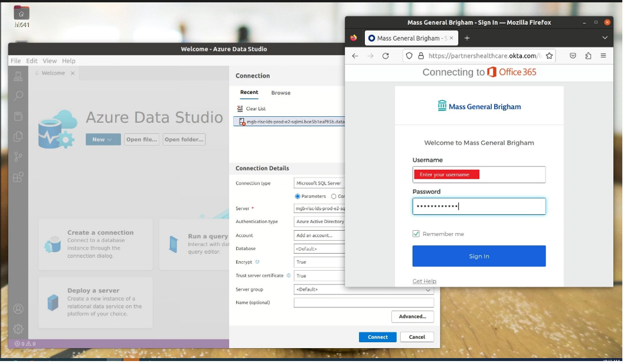Open the Search view in the sidebar
Viewport: 624px width, 364px height.
coord(18,96)
